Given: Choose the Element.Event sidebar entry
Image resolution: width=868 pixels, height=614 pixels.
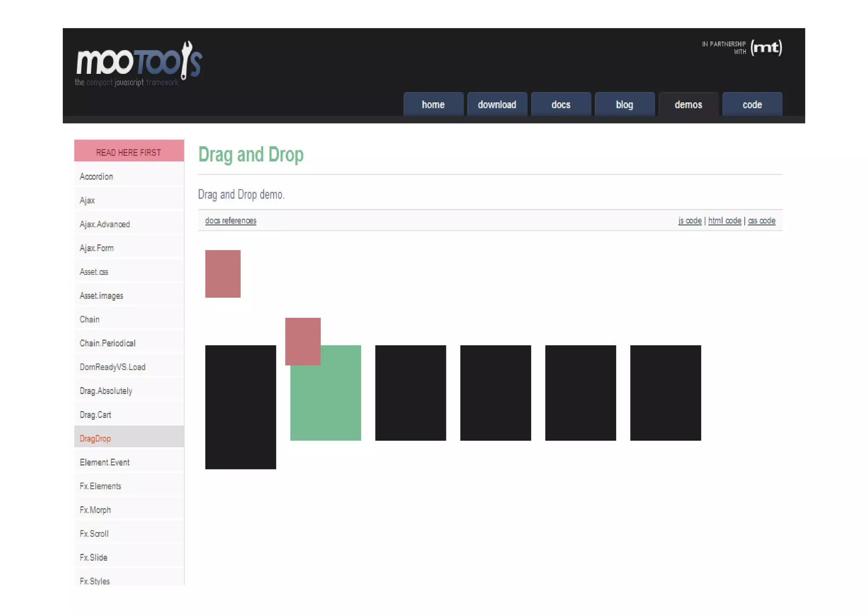Looking at the screenshot, I should pos(105,462).
